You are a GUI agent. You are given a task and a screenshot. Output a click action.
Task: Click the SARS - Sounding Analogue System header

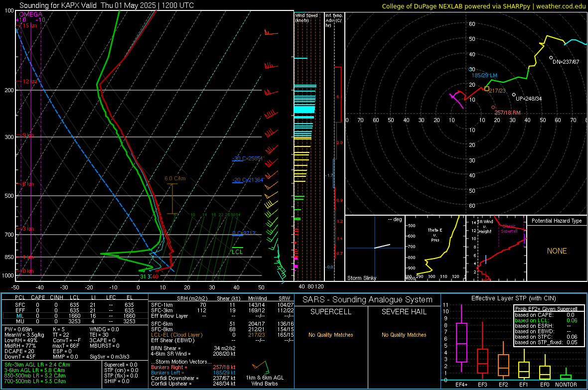tap(367, 300)
